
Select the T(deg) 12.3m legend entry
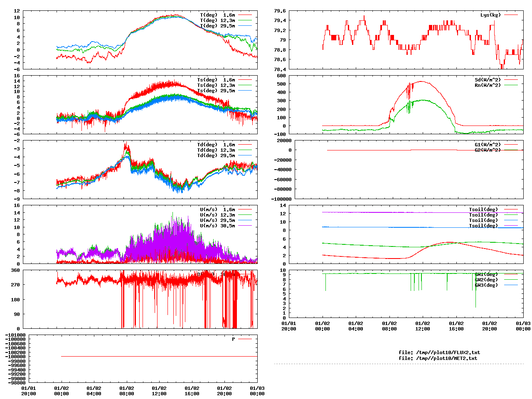217,20
